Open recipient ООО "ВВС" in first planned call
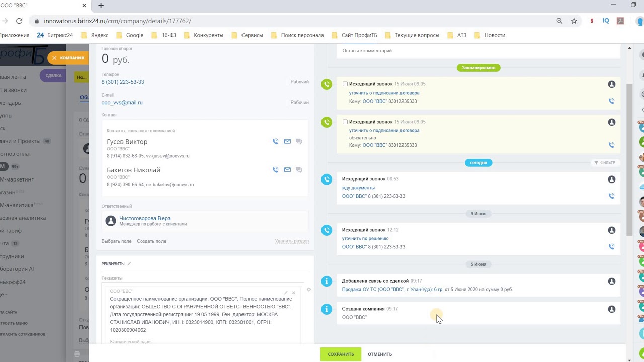This screenshot has width=644, height=362. pyautogui.click(x=375, y=101)
